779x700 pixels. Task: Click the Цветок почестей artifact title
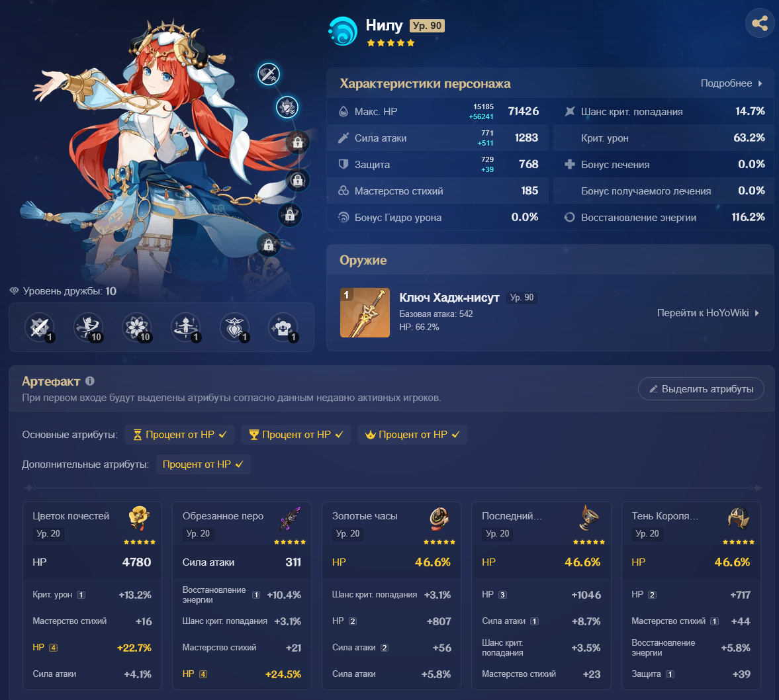coord(71,515)
